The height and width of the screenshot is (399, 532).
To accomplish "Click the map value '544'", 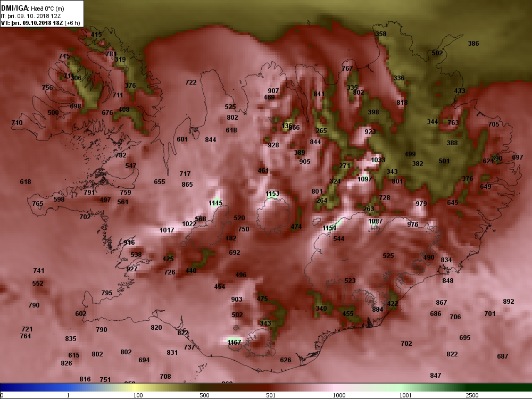I will tap(338, 239).
